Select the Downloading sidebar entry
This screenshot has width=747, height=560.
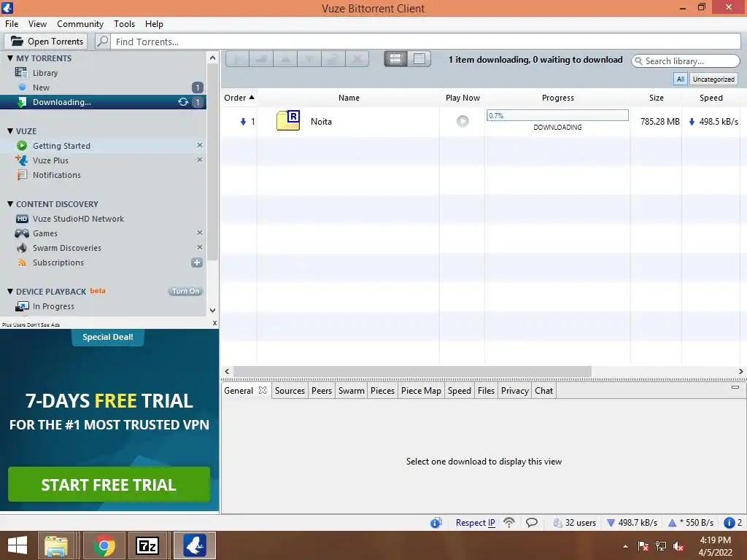(x=103, y=102)
